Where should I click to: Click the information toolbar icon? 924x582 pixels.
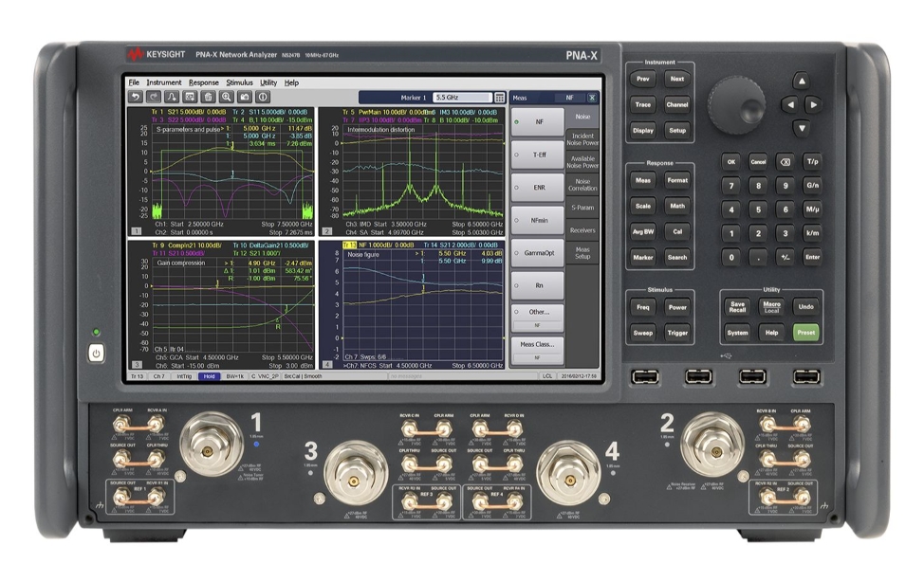pos(264,98)
